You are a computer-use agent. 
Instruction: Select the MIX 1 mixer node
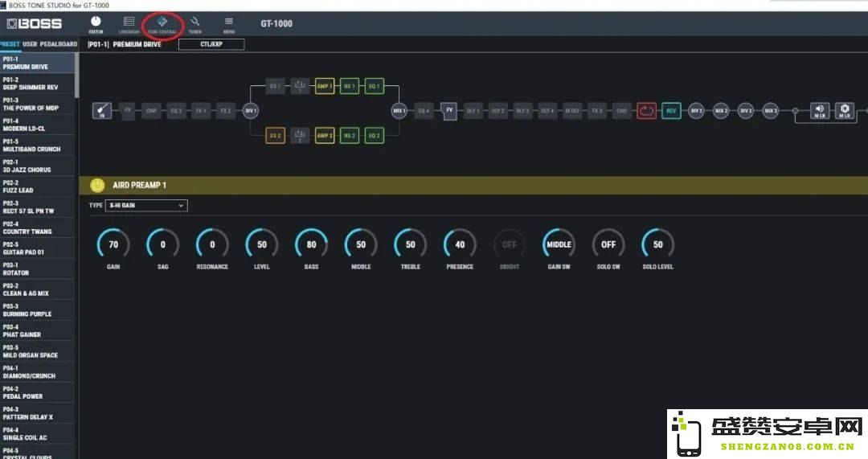coord(399,111)
